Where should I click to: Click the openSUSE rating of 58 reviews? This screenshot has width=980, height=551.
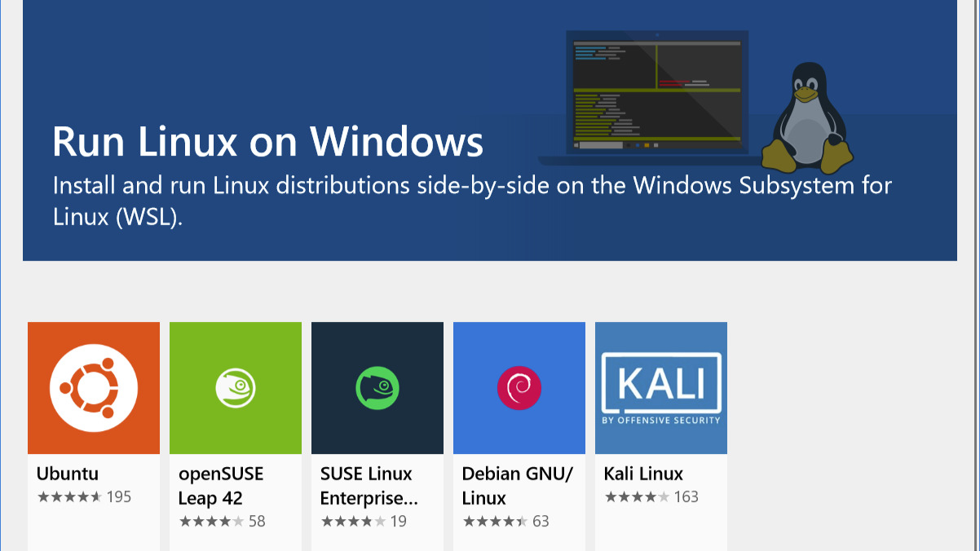(x=222, y=521)
